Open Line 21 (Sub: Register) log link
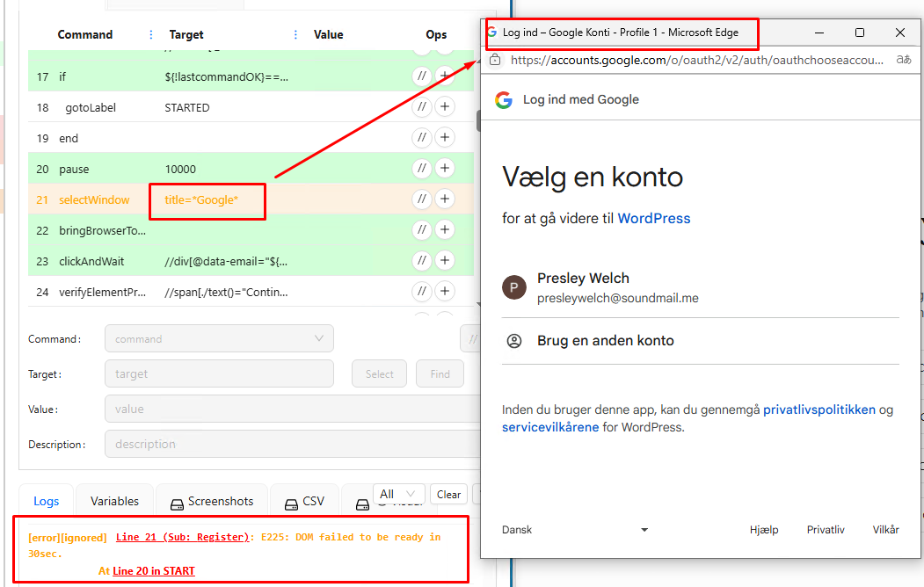 point(183,537)
